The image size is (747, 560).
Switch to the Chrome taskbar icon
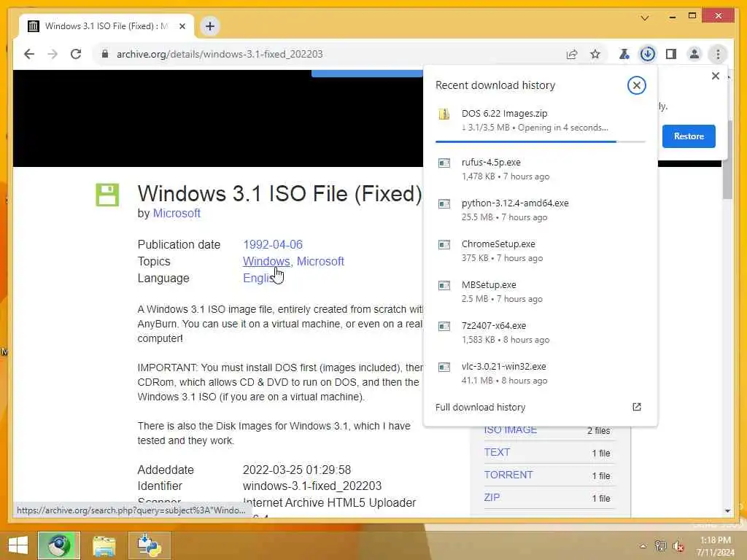tap(59, 545)
